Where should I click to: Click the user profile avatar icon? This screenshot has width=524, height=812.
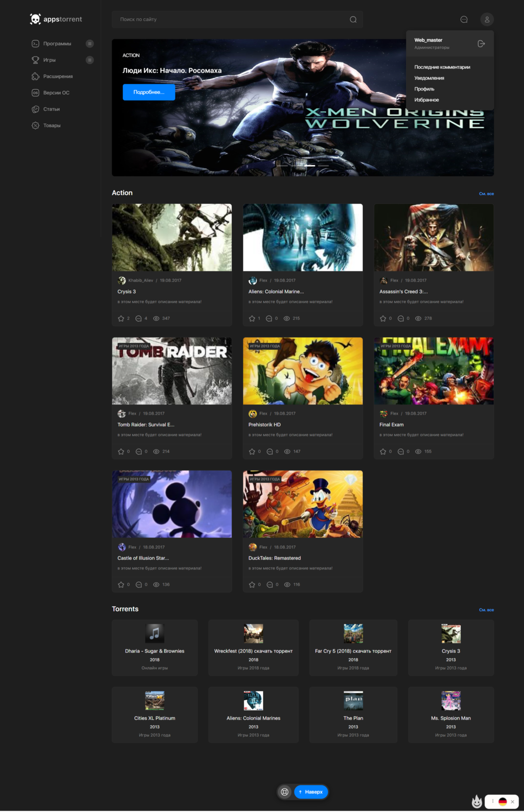coord(487,19)
